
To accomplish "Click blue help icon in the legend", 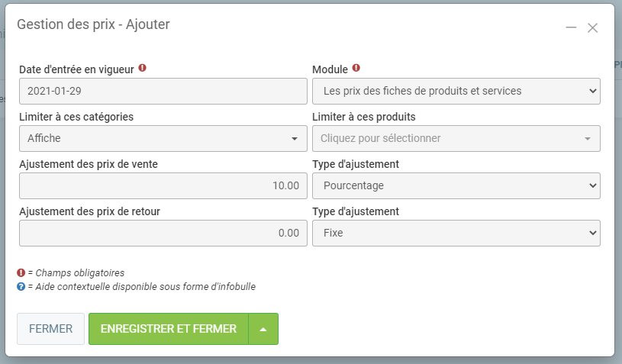I will pyautogui.click(x=21, y=286).
